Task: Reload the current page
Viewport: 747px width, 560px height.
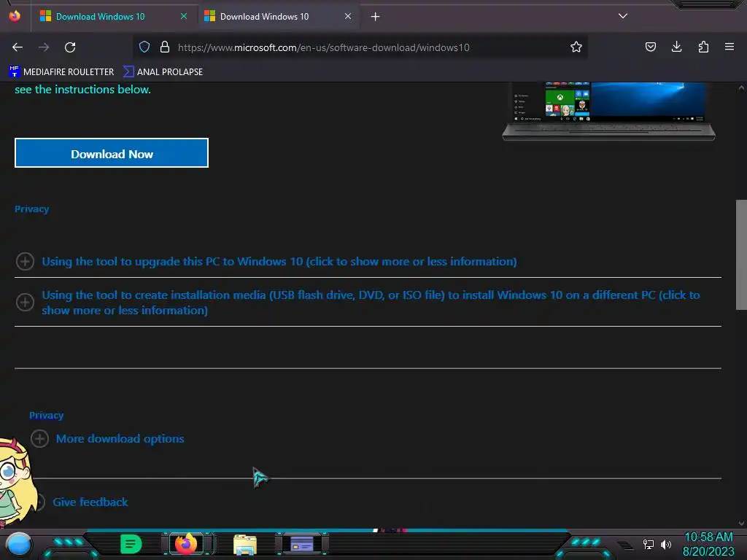Action: pyautogui.click(x=70, y=47)
